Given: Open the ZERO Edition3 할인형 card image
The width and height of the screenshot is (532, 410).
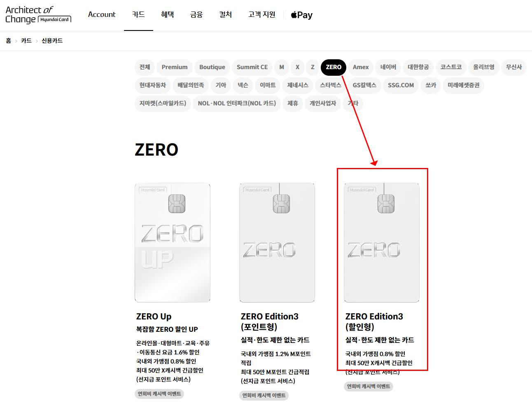Looking at the screenshot, I should [382, 243].
